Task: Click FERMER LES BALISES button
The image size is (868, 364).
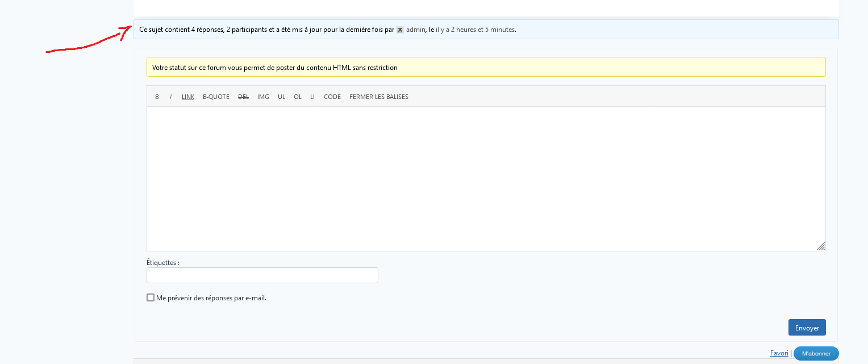Action: coord(379,97)
